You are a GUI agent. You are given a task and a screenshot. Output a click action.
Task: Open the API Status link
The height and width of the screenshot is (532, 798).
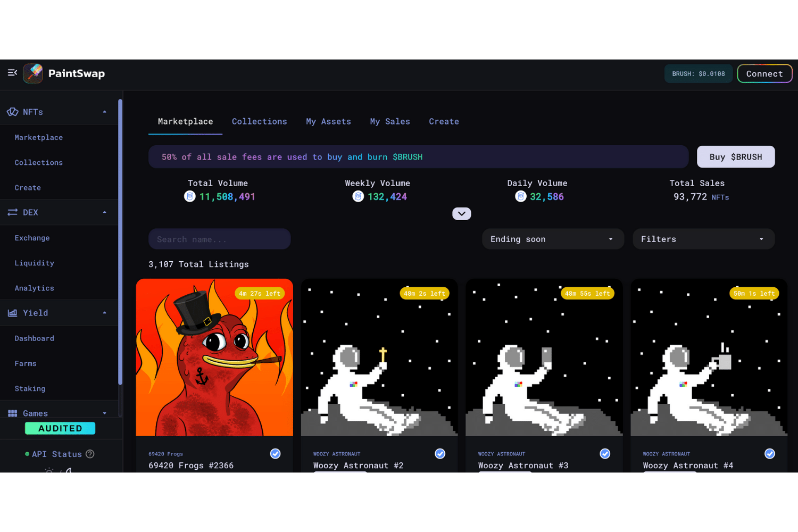[x=57, y=454]
